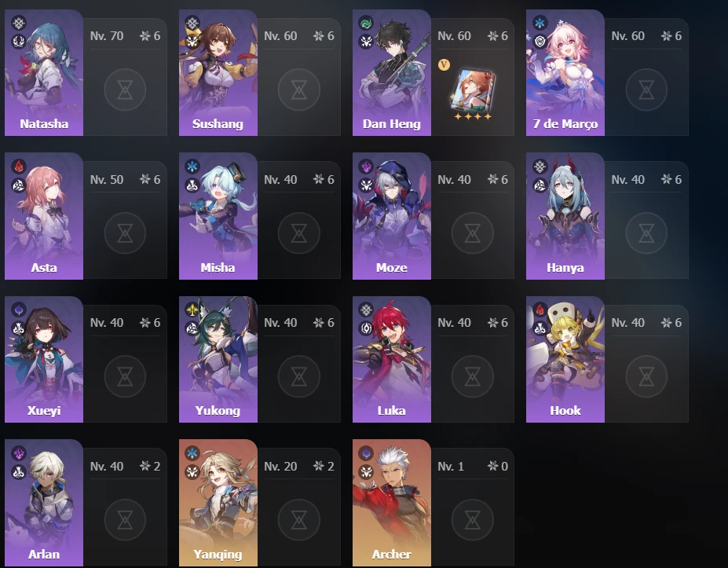Click Hook's empty light cone slot
Screen dimensions: 728x568
pyautogui.click(x=646, y=376)
